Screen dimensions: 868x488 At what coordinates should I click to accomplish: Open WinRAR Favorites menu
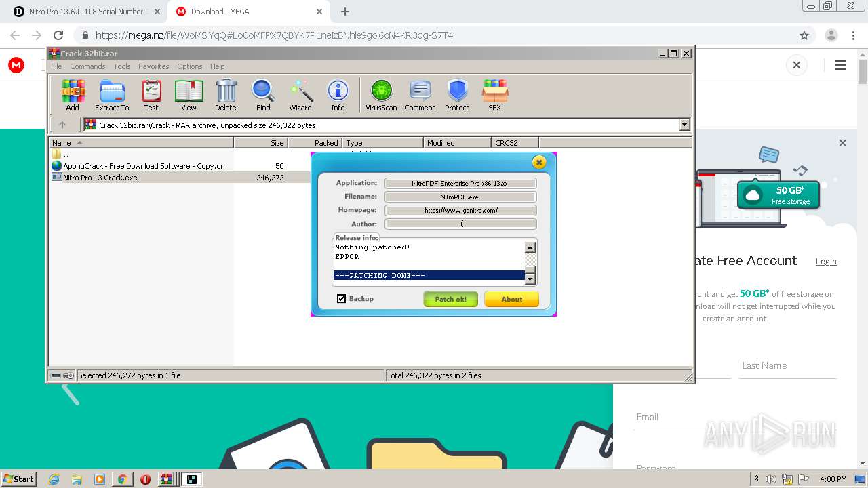(x=154, y=66)
